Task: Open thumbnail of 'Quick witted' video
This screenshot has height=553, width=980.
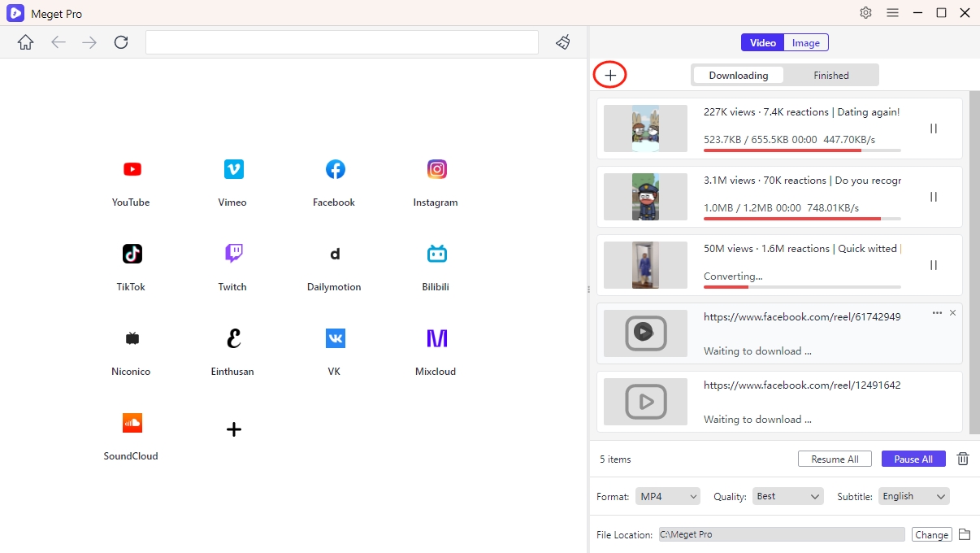Action: (645, 265)
